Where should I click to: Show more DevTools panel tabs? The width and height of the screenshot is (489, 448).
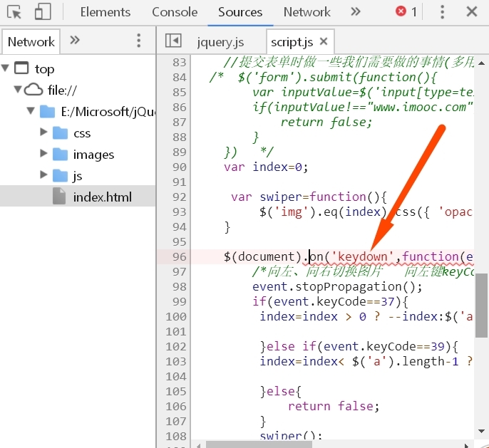356,12
